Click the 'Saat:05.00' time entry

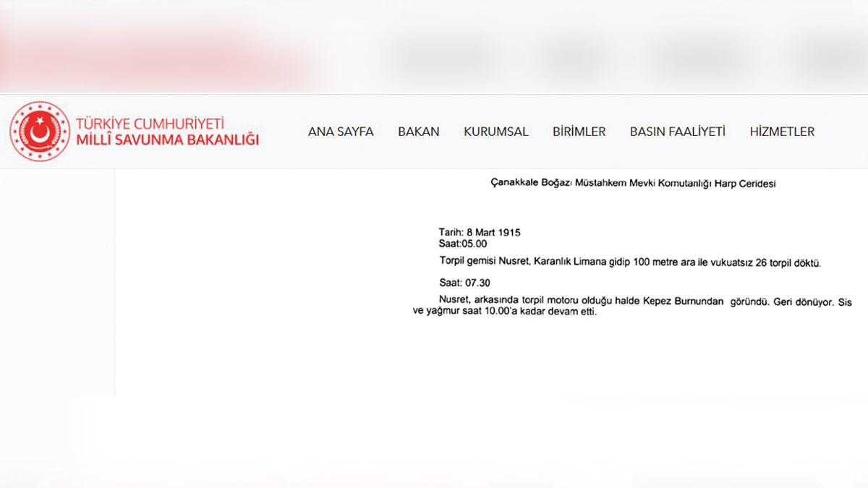coord(463,244)
